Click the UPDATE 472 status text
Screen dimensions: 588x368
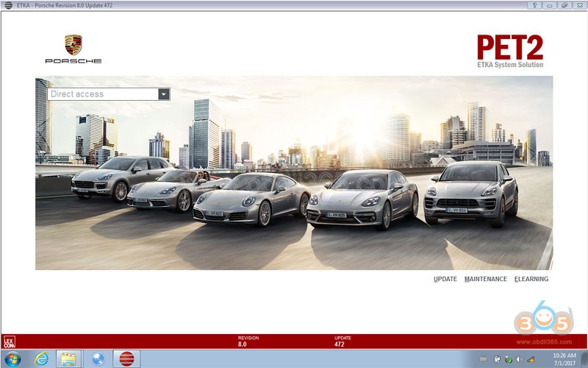point(343,341)
